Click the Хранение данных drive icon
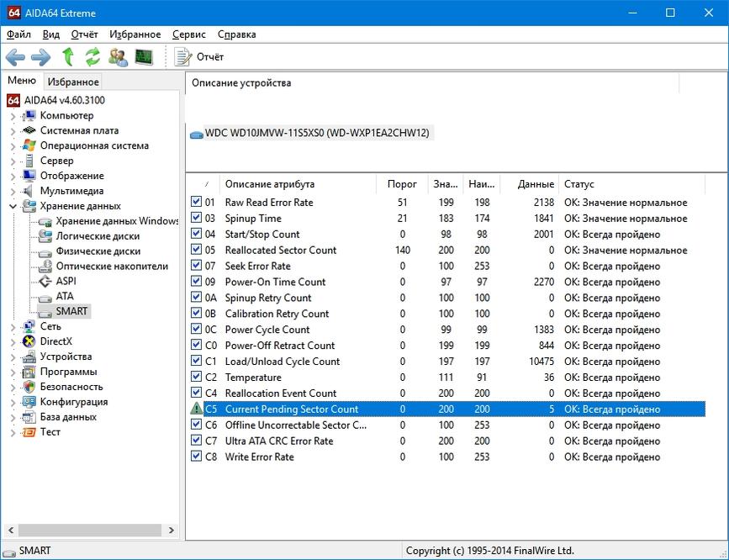Viewport: 729px width, 560px height. [29, 205]
